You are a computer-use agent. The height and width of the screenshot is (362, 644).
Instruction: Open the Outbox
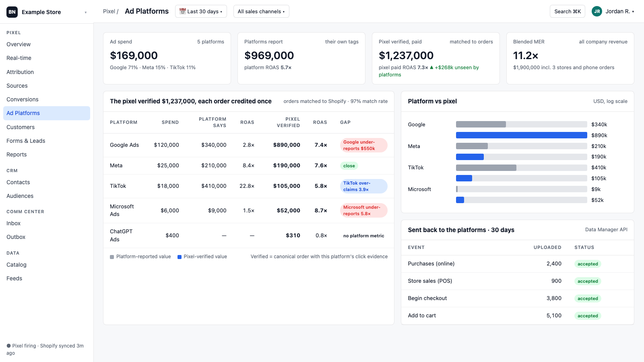tap(47, 237)
